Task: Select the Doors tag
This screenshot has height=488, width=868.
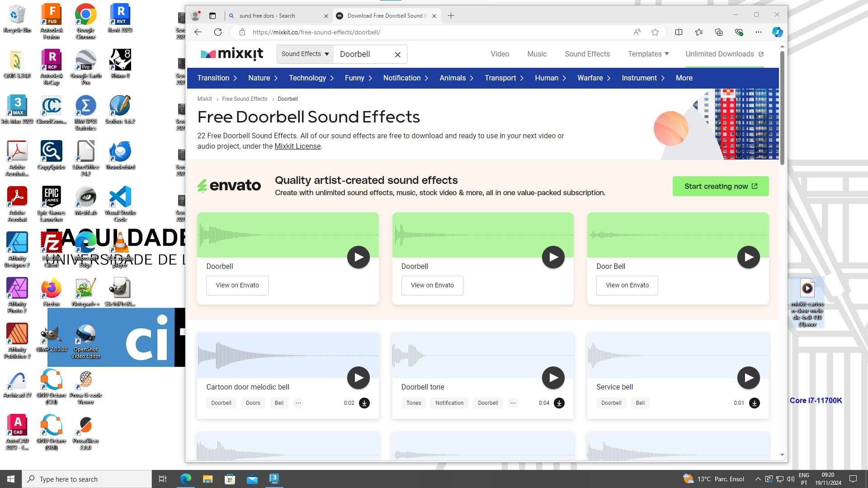Action: (253, 403)
